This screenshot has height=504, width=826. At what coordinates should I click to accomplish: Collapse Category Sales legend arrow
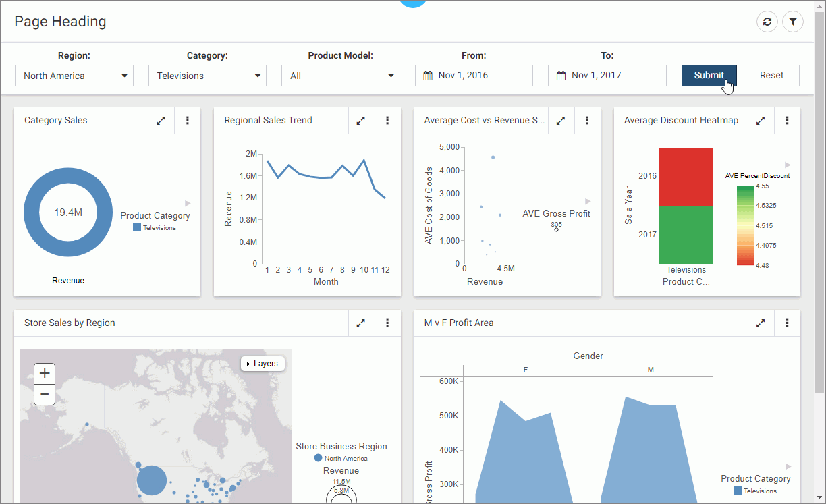click(x=188, y=203)
